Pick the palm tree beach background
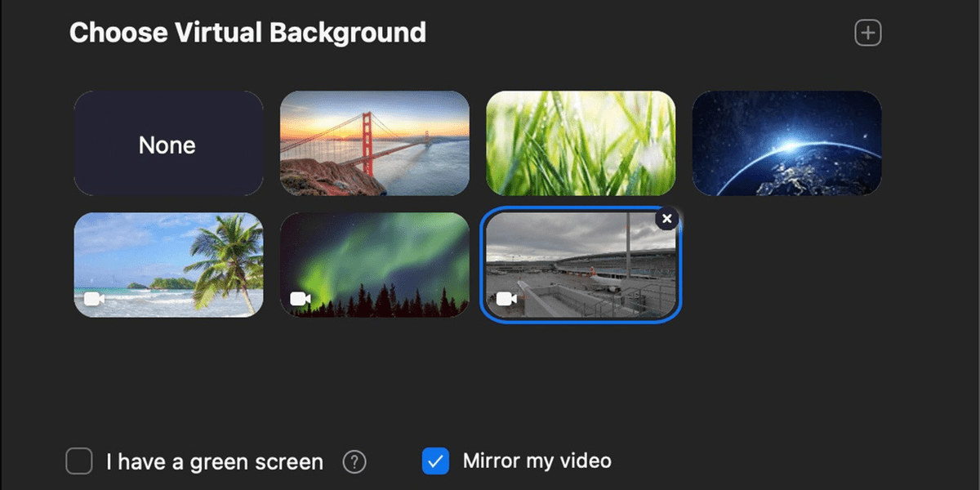This screenshot has width=980, height=490. tap(168, 266)
